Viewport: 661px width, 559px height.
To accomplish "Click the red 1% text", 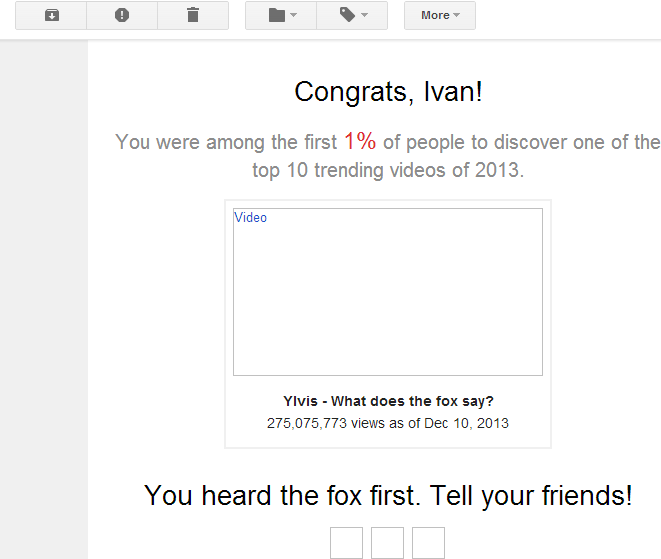I will [360, 141].
